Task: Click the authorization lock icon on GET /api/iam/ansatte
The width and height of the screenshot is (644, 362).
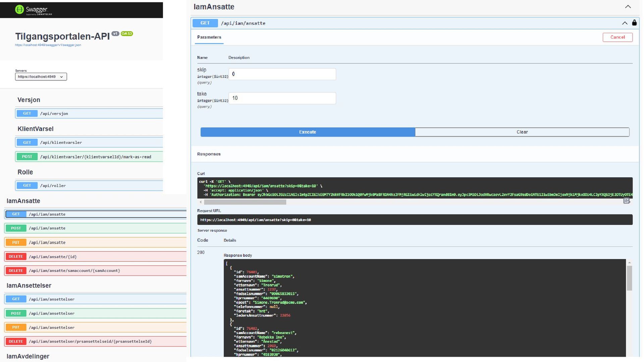Action: pyautogui.click(x=634, y=23)
